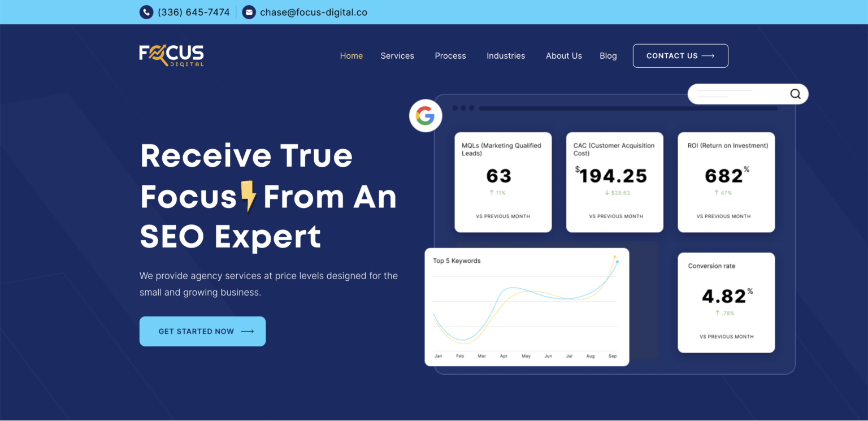Click the arrow inside Contact Us button
868x421 pixels.
tap(708, 56)
